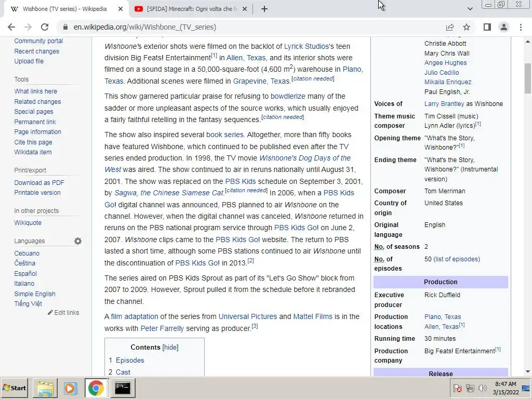The width and height of the screenshot is (532, 399).
Task: Switch to the Wishbone Wikipedia tab
Action: tap(64, 9)
